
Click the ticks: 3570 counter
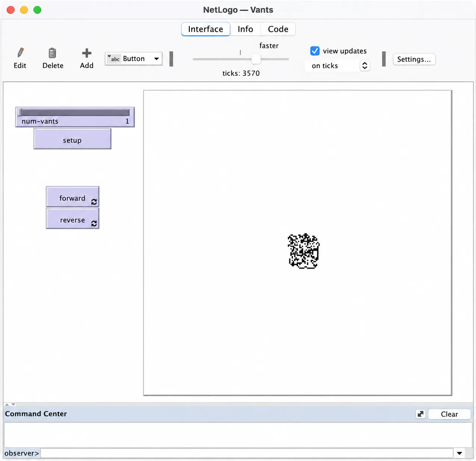point(241,73)
